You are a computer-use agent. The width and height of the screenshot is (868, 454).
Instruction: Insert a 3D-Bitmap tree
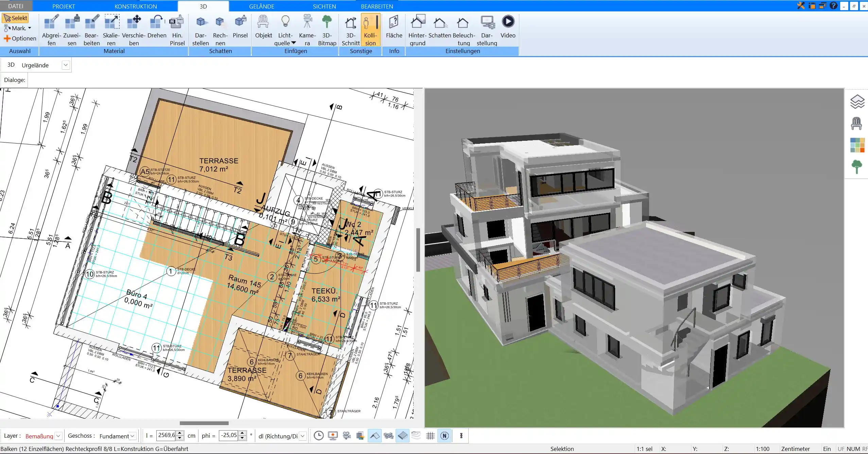tap(327, 30)
